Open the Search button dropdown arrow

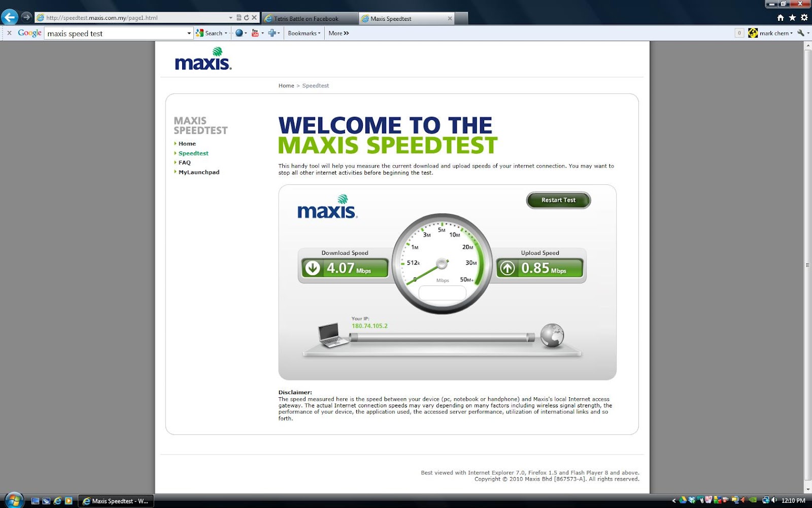[226, 34]
